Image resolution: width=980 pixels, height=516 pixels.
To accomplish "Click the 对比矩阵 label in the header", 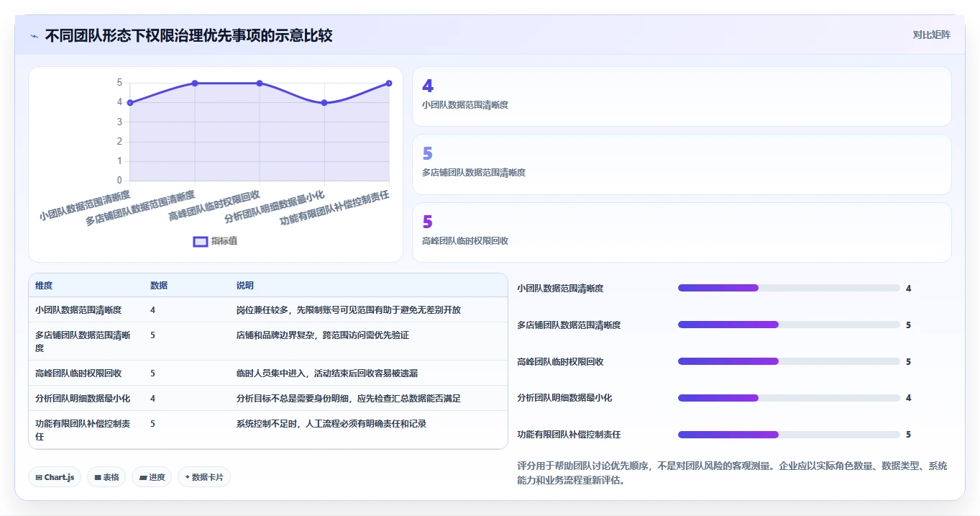I will click(931, 35).
